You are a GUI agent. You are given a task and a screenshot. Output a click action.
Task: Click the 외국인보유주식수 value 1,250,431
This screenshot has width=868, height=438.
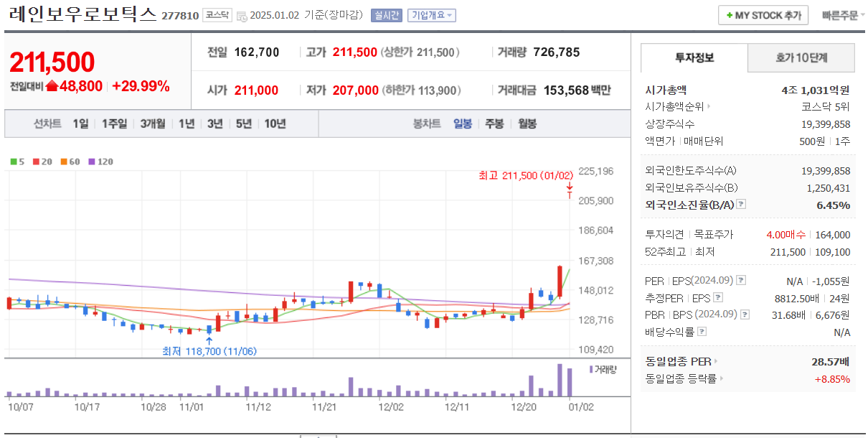(x=829, y=187)
